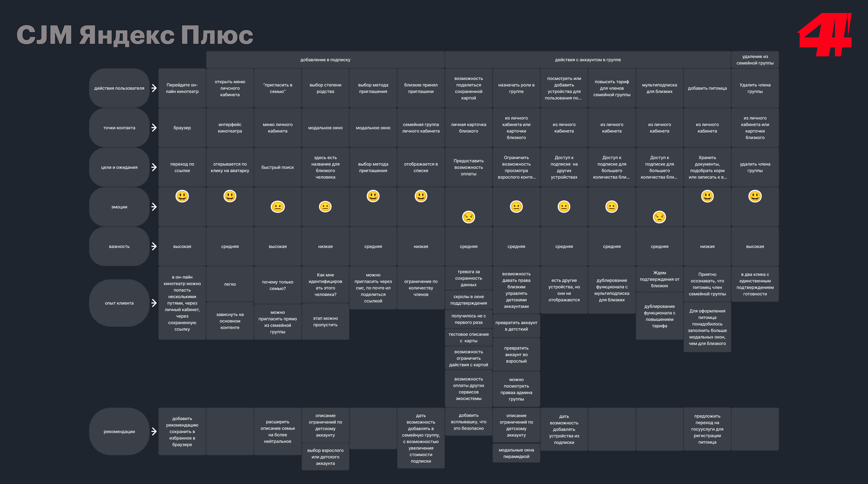Click the 'меню личного кабинета' cell
Viewport: 868px width, 484px height.
click(x=278, y=128)
